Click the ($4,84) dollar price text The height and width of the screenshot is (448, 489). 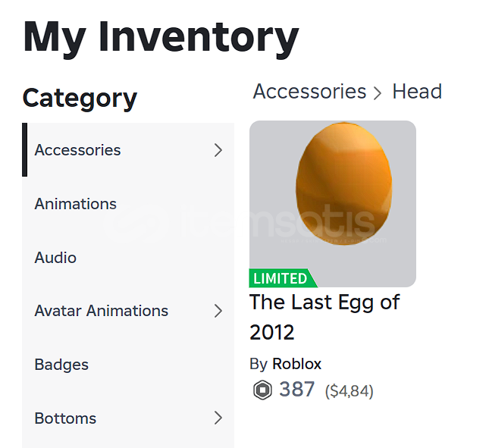[x=350, y=391]
